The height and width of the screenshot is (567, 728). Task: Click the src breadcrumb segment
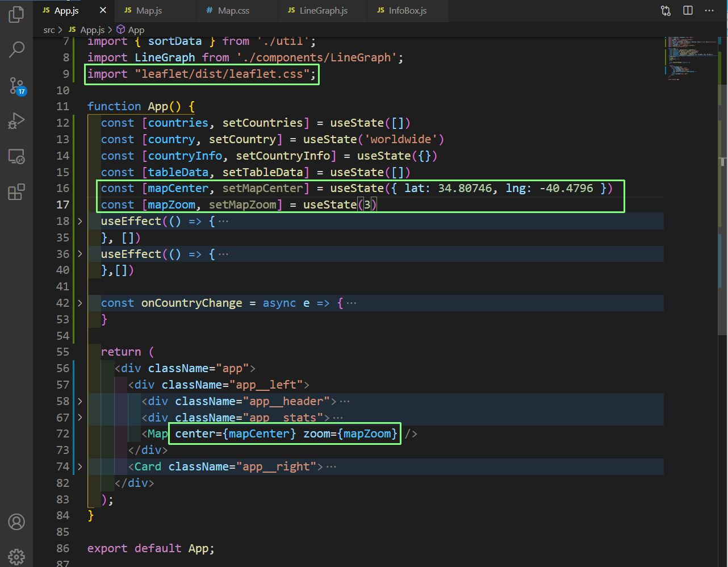click(x=49, y=30)
